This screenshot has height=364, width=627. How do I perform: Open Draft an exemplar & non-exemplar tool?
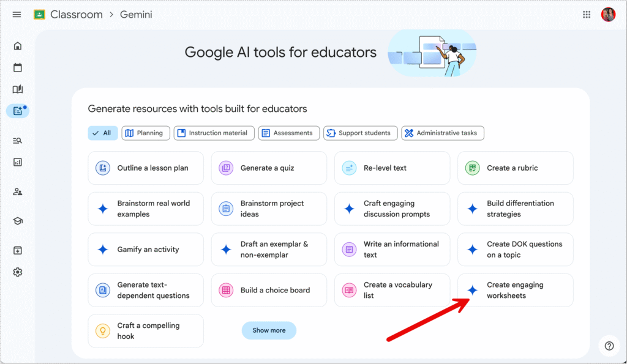(269, 250)
